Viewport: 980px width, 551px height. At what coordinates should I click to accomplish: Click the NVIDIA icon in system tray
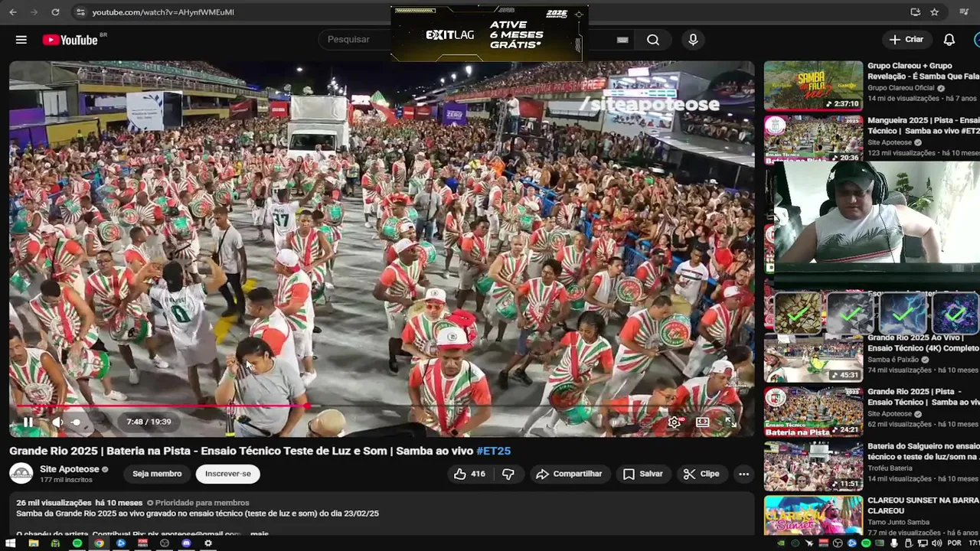pos(781,543)
